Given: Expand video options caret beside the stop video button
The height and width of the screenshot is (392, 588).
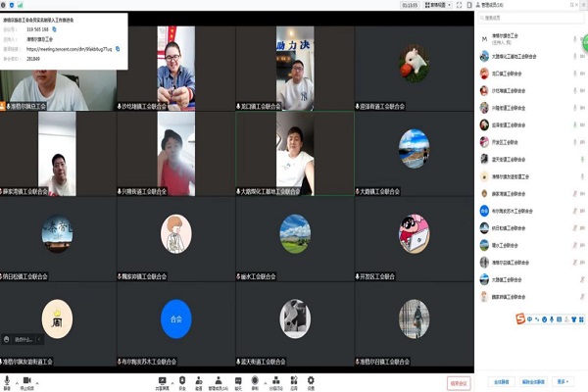Looking at the screenshot, I should pyautogui.click(x=37, y=382).
